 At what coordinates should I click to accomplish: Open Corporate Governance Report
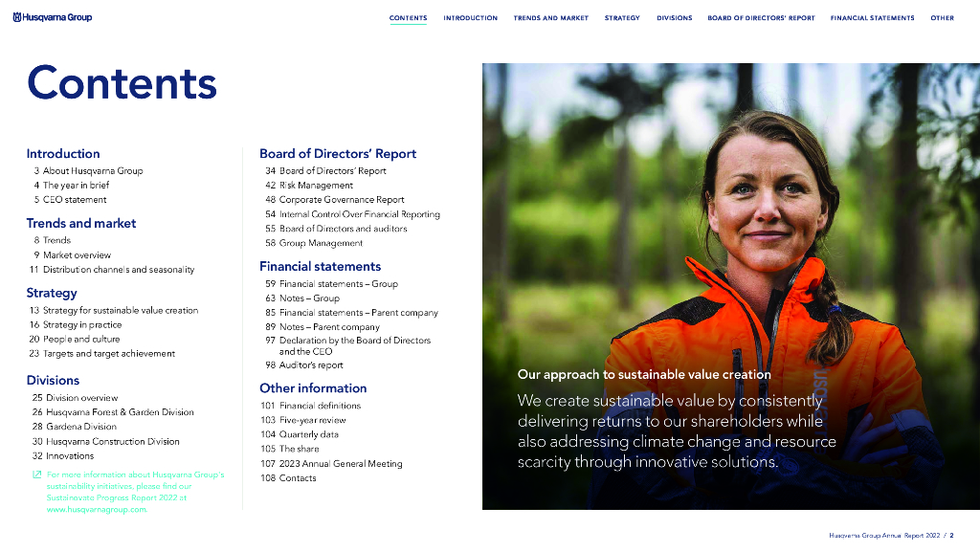click(x=335, y=199)
